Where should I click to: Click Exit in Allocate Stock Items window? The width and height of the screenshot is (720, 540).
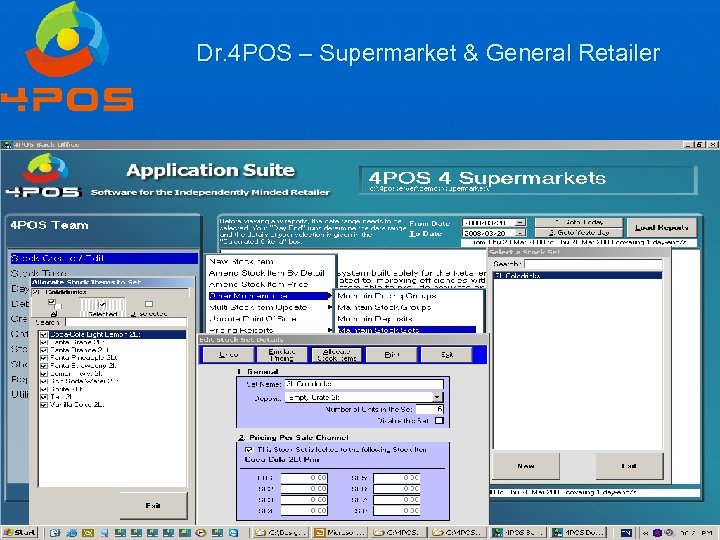point(153,506)
